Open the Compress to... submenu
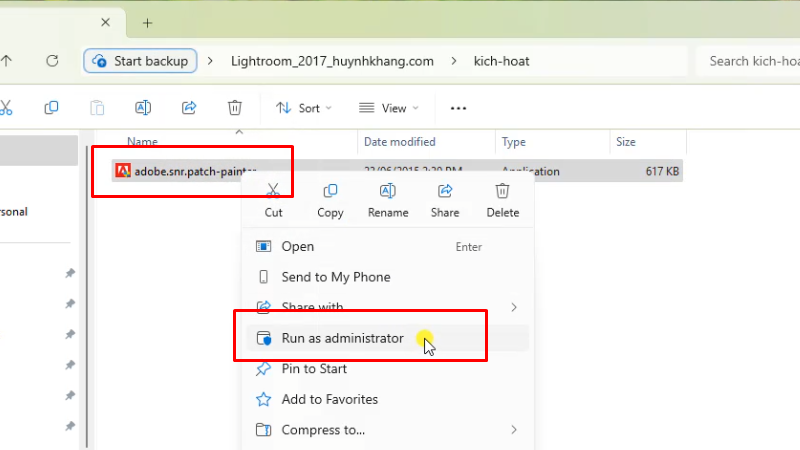This screenshot has width=800, height=450. pos(388,430)
